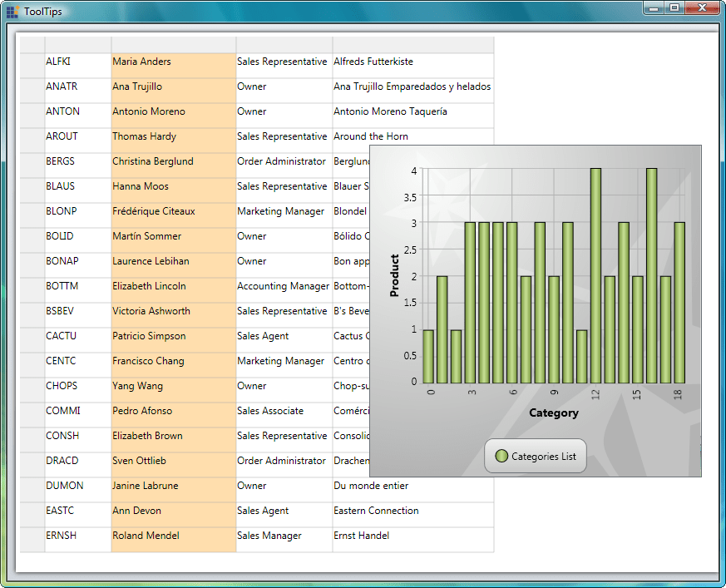This screenshot has width=726, height=588.
Task: Click the Francisco Chang cell
Action: [x=174, y=366]
